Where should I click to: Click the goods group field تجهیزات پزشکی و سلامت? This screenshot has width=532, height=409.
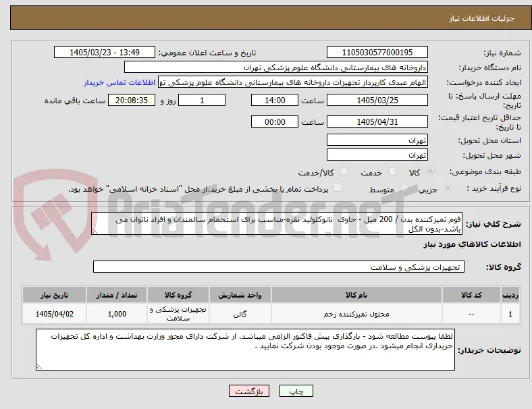pyautogui.click(x=279, y=267)
